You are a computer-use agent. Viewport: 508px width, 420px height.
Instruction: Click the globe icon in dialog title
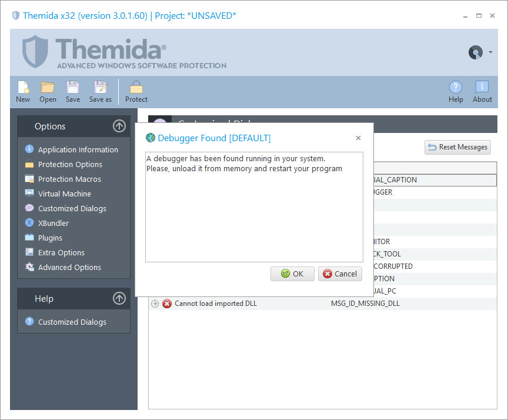pyautogui.click(x=151, y=138)
